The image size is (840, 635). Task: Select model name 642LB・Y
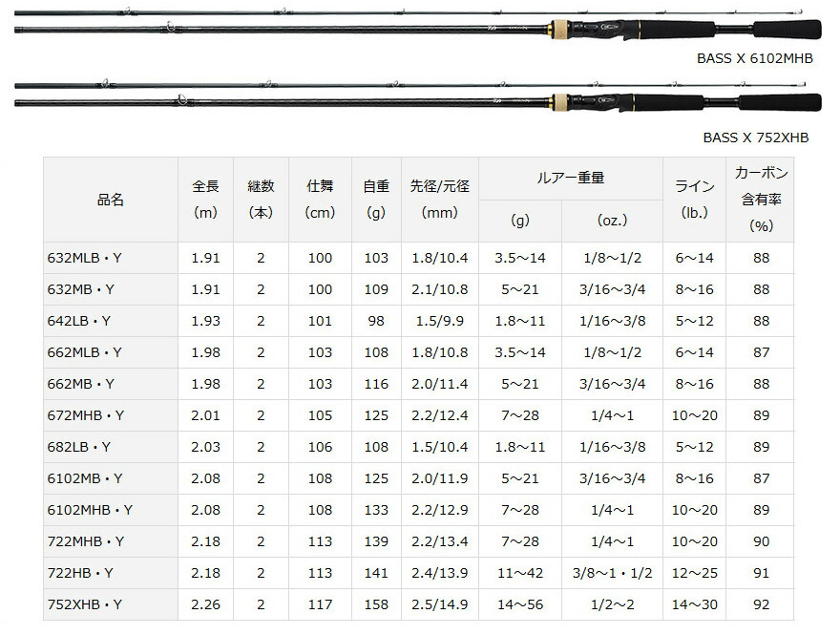click(78, 321)
